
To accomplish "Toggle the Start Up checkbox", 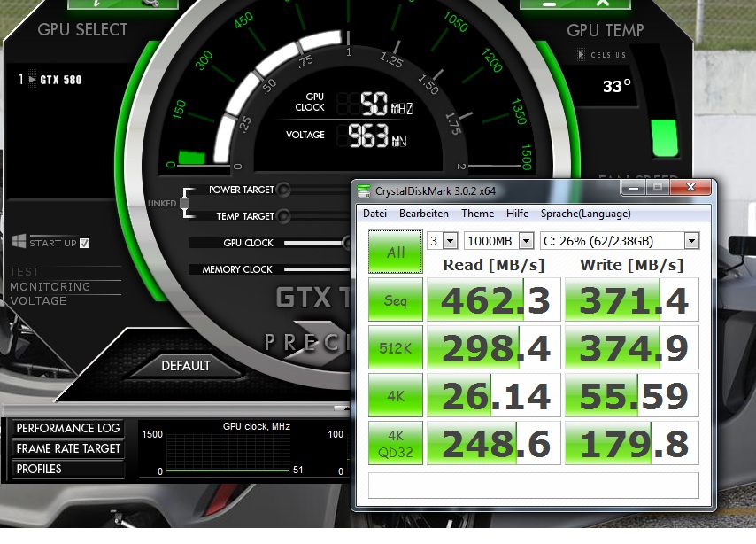I will tap(84, 244).
